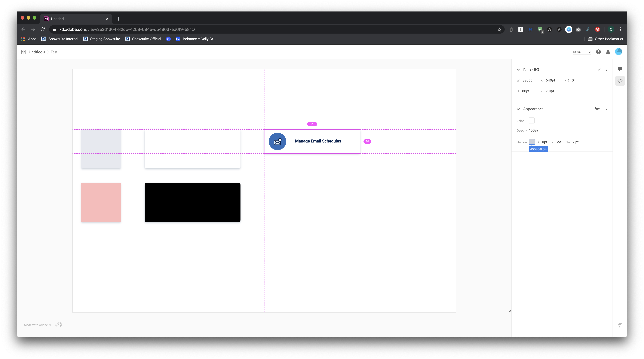Open the comments panel
This screenshot has width=644, height=359.
pos(620,69)
